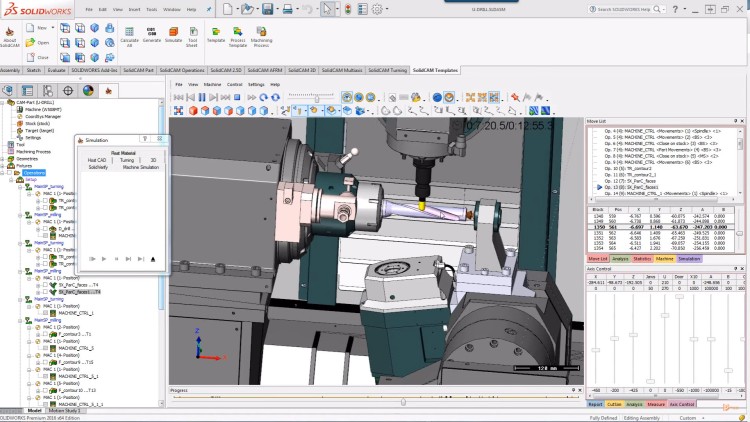750x422 pixels.
Task: Click the blue sphere display icon
Action: [x=437, y=97]
